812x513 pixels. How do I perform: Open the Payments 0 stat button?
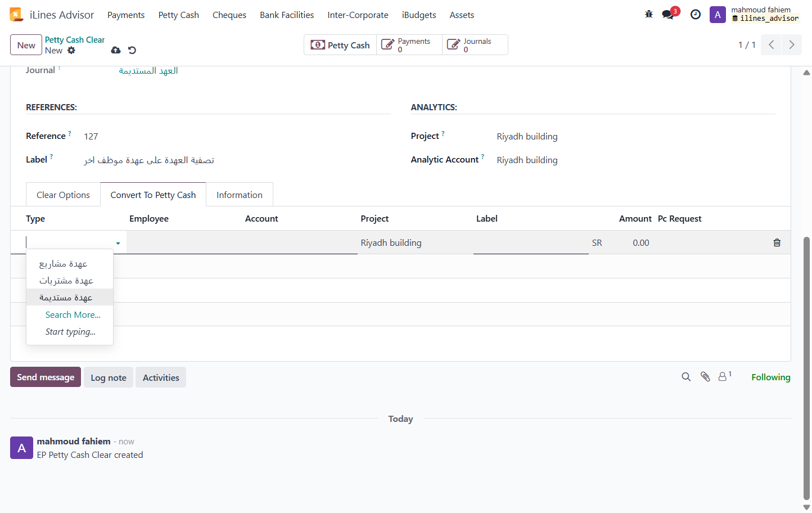409,45
